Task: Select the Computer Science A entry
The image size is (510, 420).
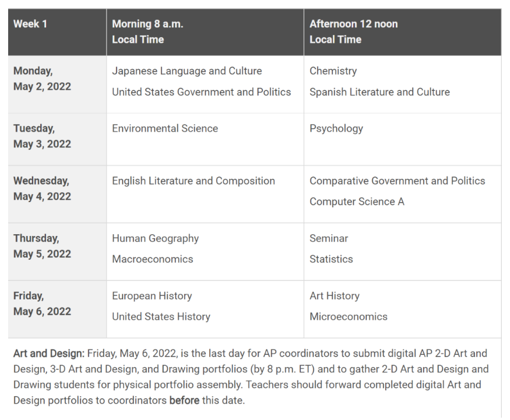Action: tap(357, 202)
